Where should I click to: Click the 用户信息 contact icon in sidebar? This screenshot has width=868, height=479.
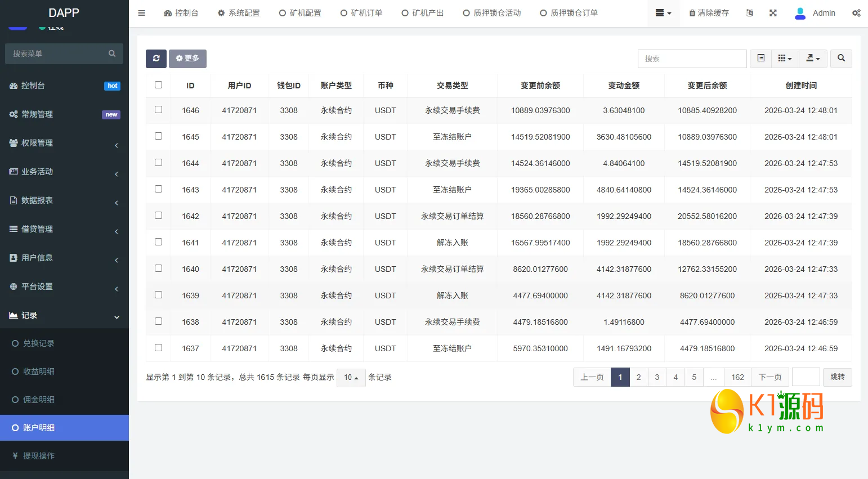(14, 258)
